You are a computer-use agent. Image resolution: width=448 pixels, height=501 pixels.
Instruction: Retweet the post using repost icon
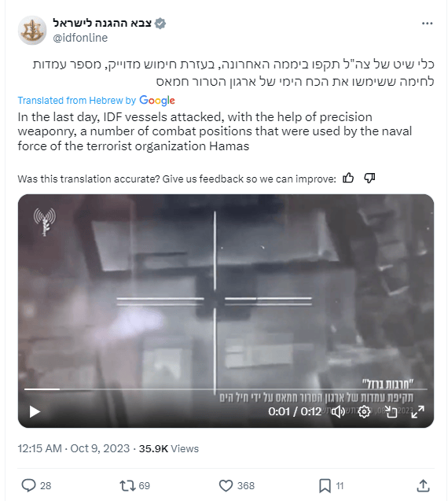point(127,486)
